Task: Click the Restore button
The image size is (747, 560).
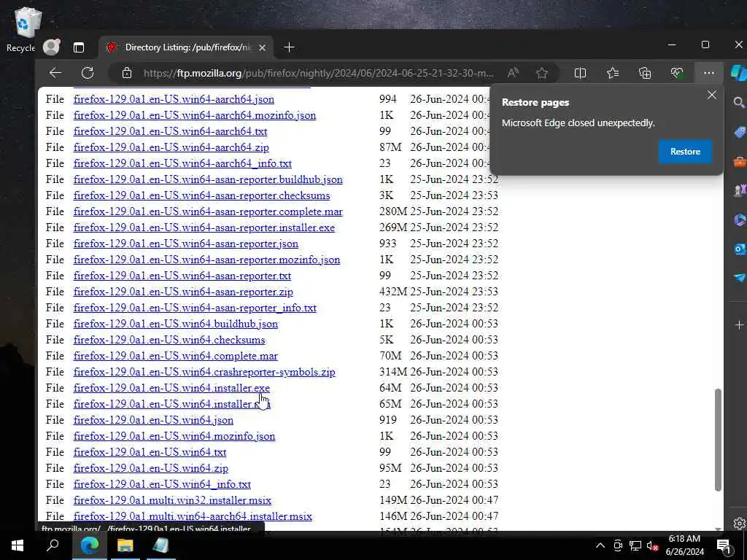Action: 685,152
